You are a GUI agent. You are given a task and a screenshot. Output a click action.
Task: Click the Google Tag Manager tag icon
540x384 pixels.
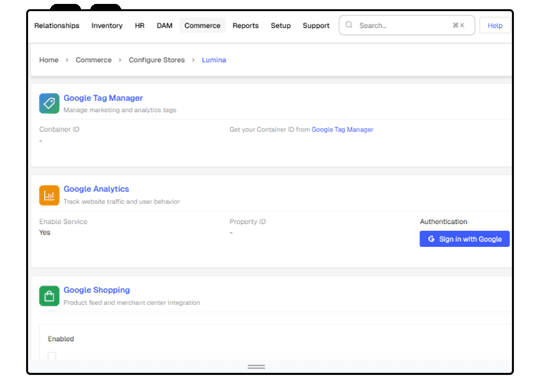[x=49, y=103]
